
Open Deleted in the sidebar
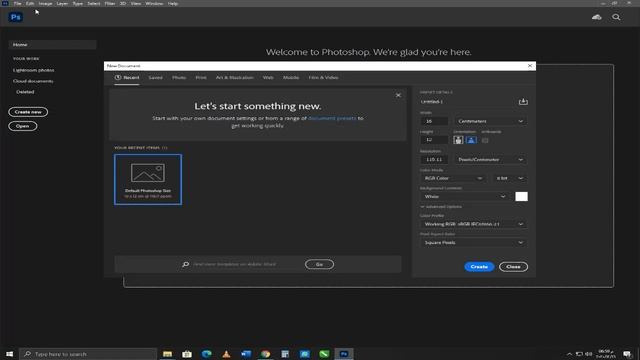click(x=25, y=92)
